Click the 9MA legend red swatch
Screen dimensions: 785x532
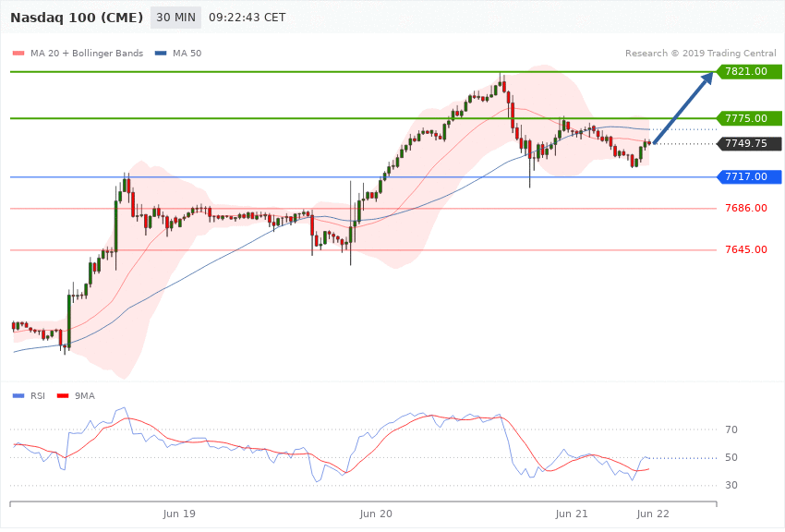[x=63, y=396]
